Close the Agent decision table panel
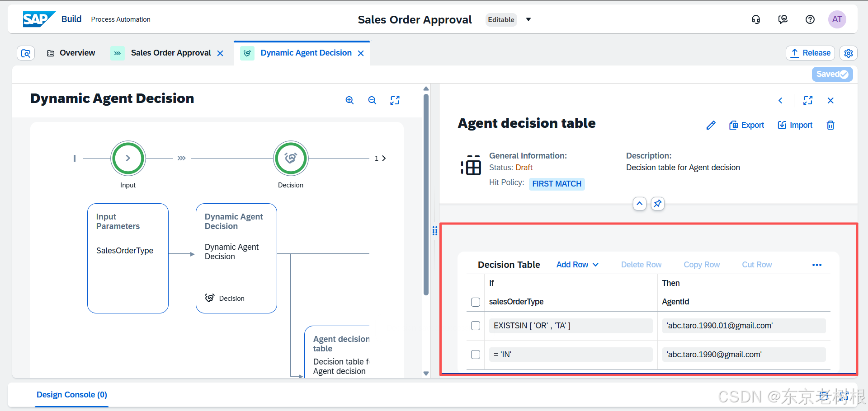The height and width of the screenshot is (411, 868). pyautogui.click(x=830, y=100)
